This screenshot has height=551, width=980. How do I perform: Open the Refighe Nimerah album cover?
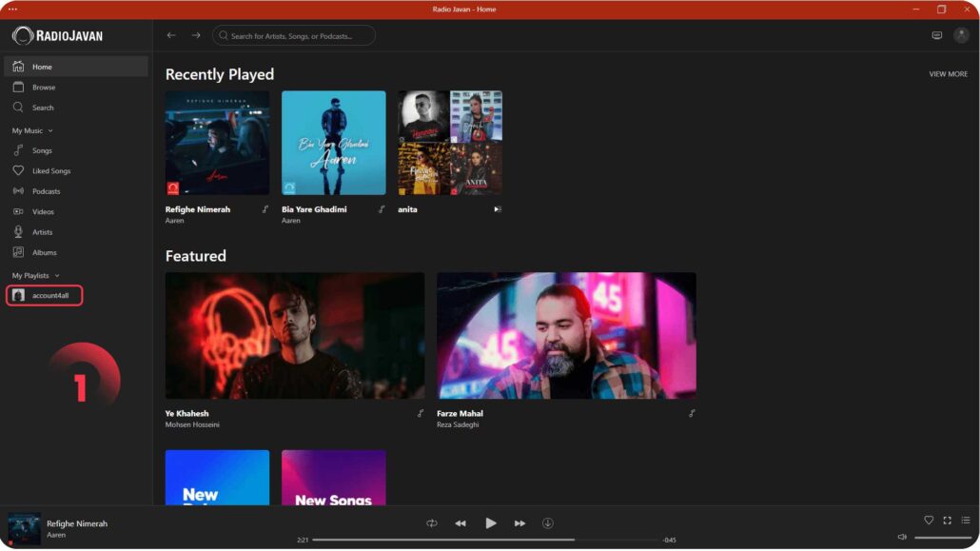[218, 143]
